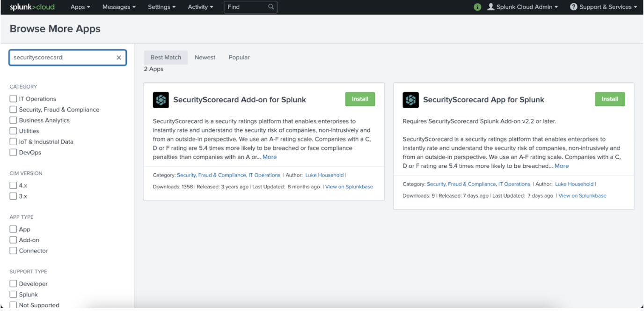This screenshot has height=311, width=644.
Task: Expand Add-on description with More link
Action: pyautogui.click(x=270, y=157)
